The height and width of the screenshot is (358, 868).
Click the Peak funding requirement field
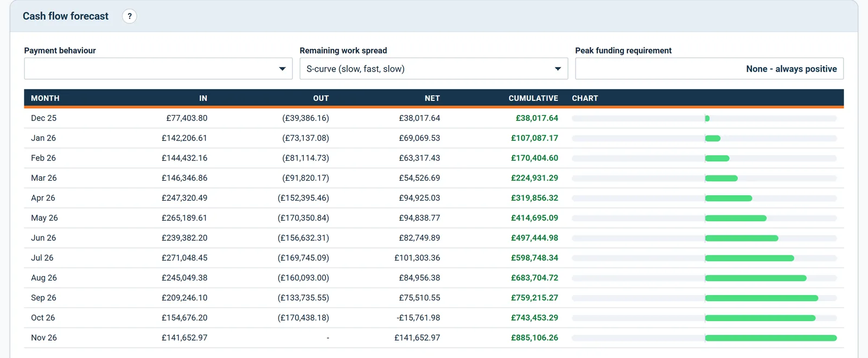(x=709, y=69)
